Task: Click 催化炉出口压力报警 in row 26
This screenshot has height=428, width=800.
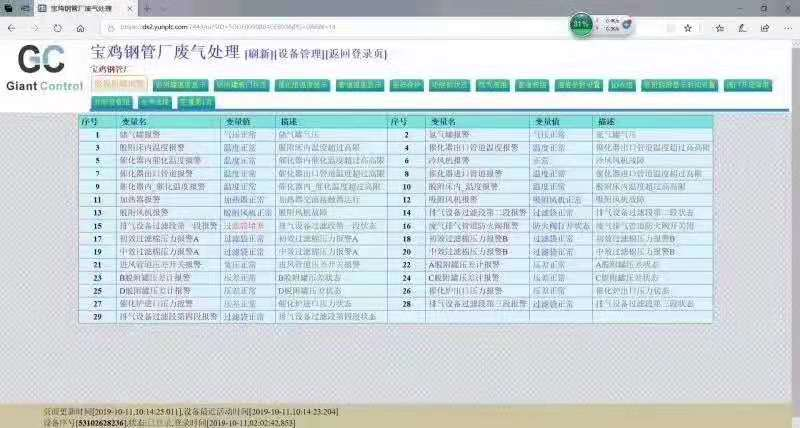Action: 465,290
